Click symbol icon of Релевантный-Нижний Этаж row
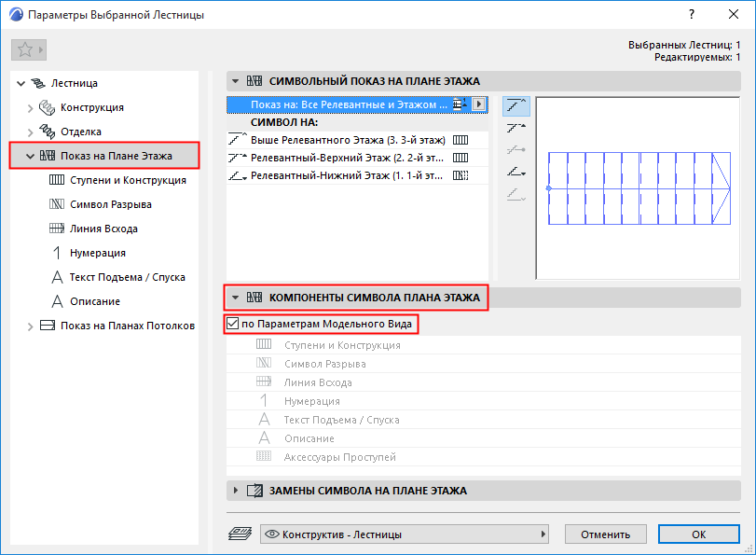The image size is (756, 555). point(460,175)
